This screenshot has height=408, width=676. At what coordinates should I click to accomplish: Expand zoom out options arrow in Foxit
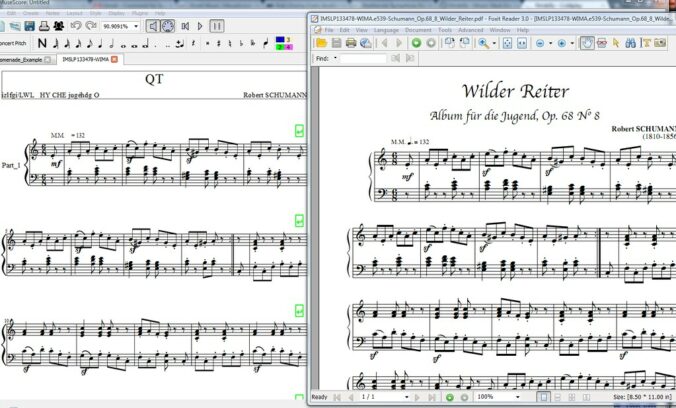(551, 43)
